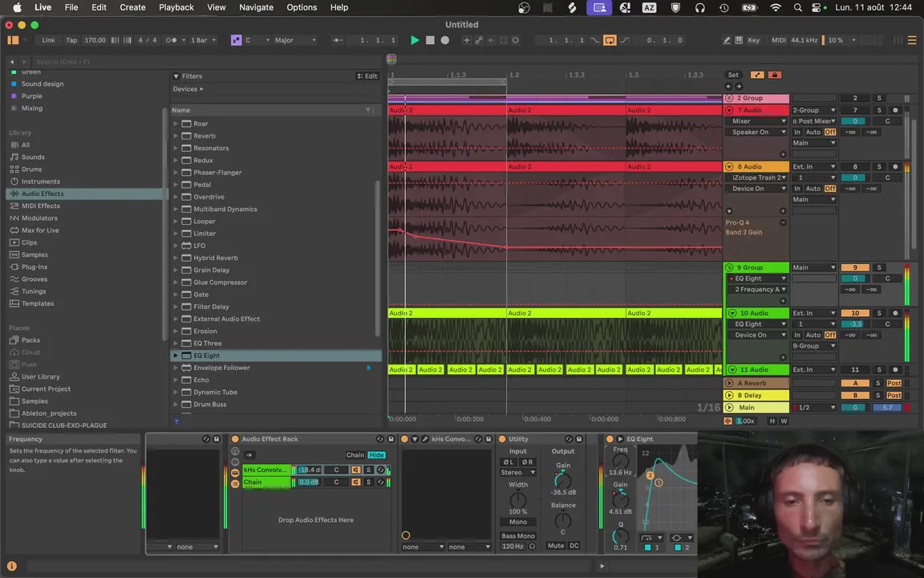Viewport: 924px width, 578px height.
Task: Toggle Key Map Mode
Action: pyautogui.click(x=753, y=40)
